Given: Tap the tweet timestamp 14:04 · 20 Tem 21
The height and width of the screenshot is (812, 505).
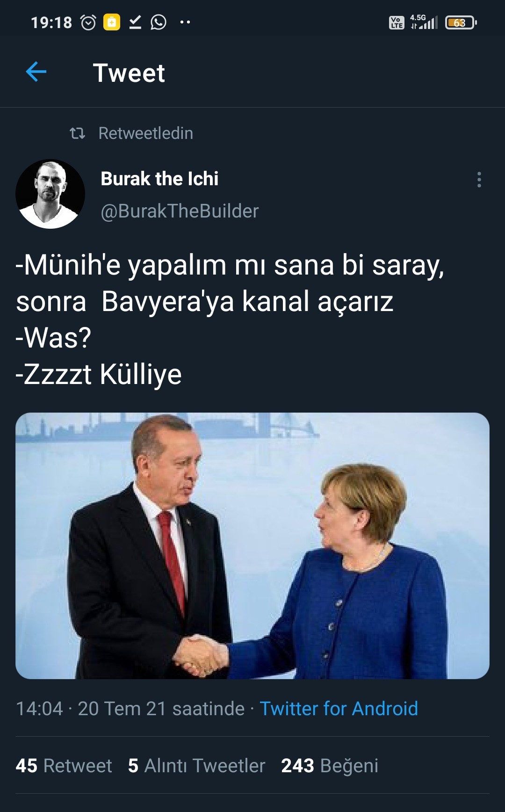Looking at the screenshot, I should pos(130,709).
